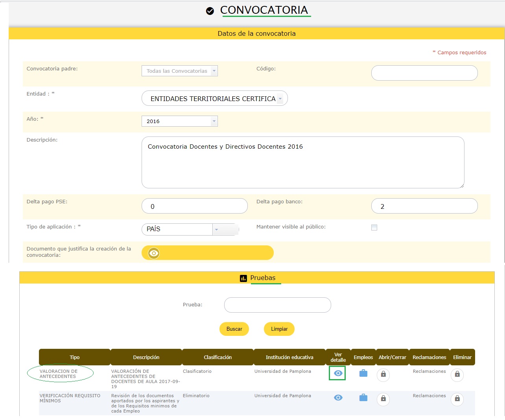View the convocatoria justification document eye icon

(154, 253)
